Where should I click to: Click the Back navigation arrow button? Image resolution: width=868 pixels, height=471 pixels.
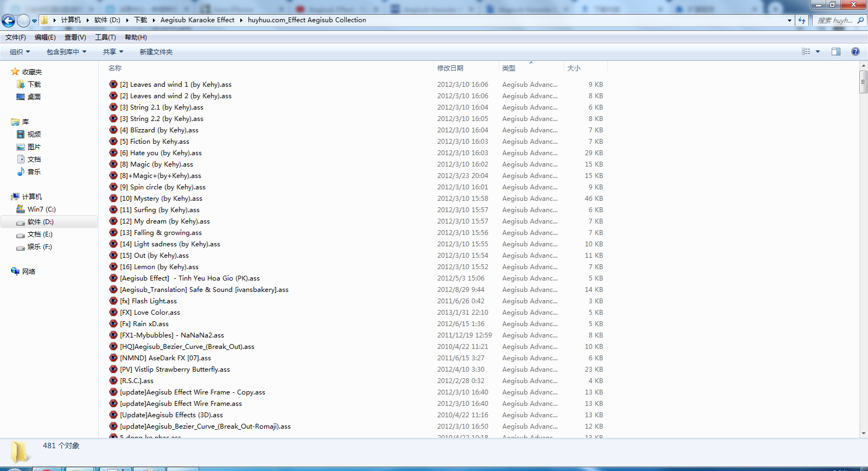(x=8, y=21)
